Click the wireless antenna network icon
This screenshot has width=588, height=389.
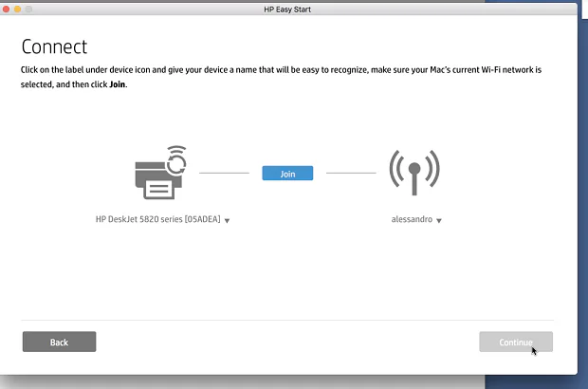[414, 173]
